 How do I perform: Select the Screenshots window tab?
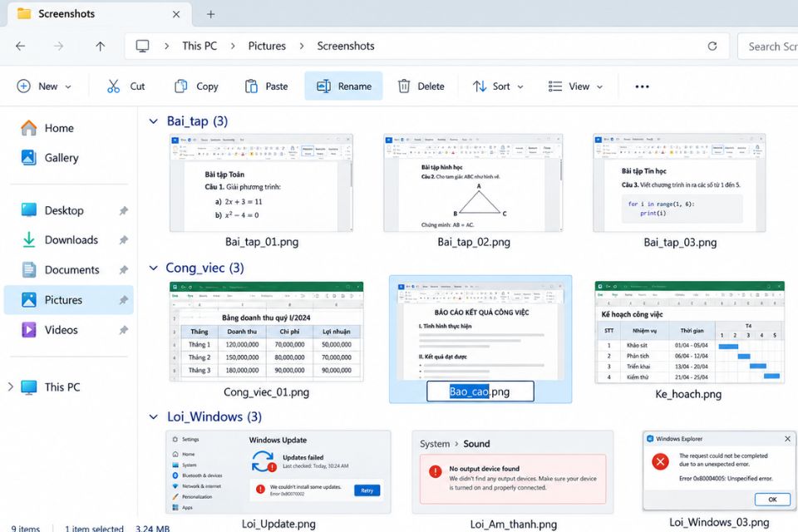click(x=100, y=14)
